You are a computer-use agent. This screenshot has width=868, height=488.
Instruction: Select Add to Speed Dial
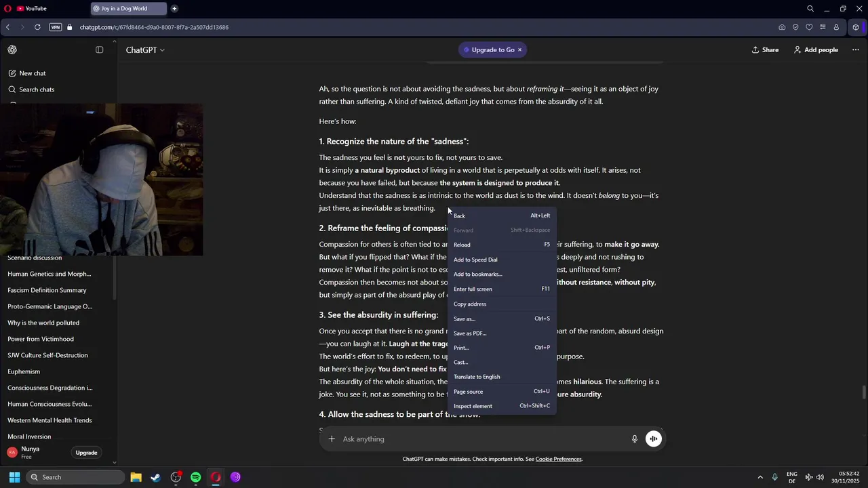point(502,260)
